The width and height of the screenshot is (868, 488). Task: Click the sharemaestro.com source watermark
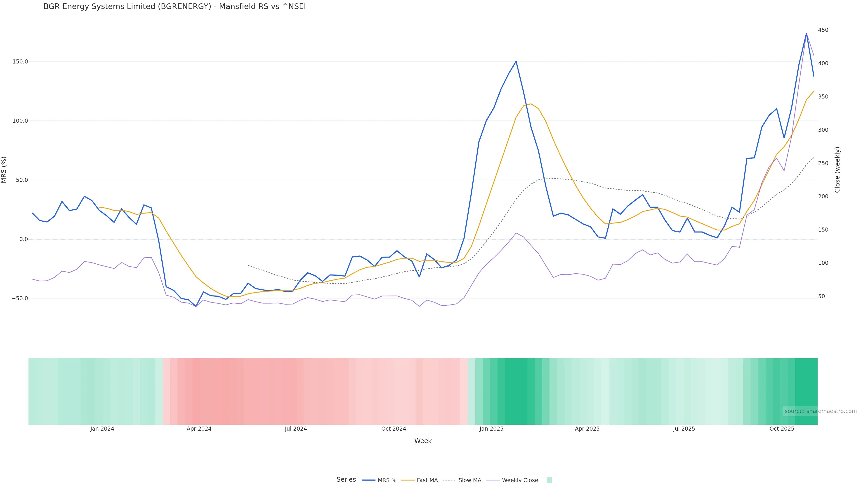coord(820,411)
